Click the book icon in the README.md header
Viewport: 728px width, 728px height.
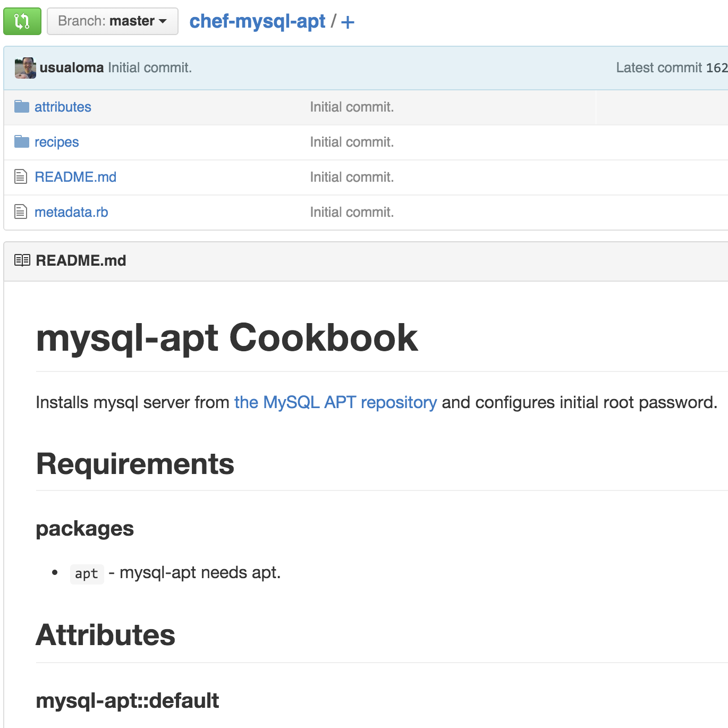22,260
